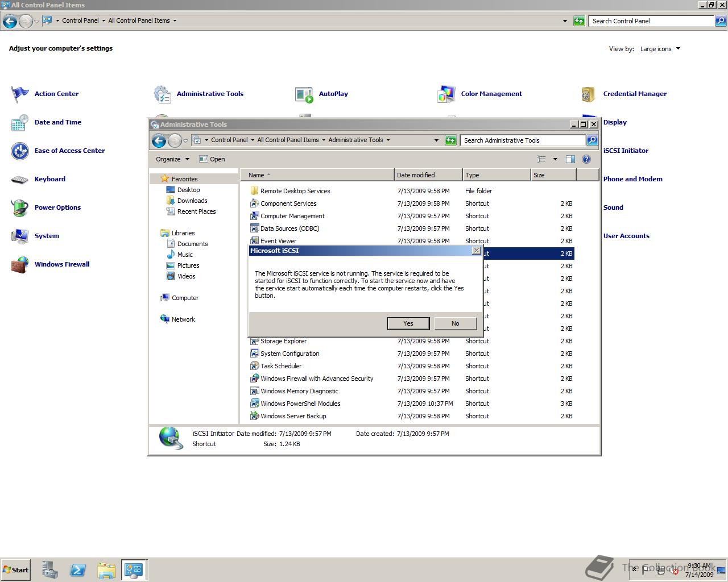The image size is (728, 582).
Task: Sort by the Name column header
Action: click(x=317, y=175)
